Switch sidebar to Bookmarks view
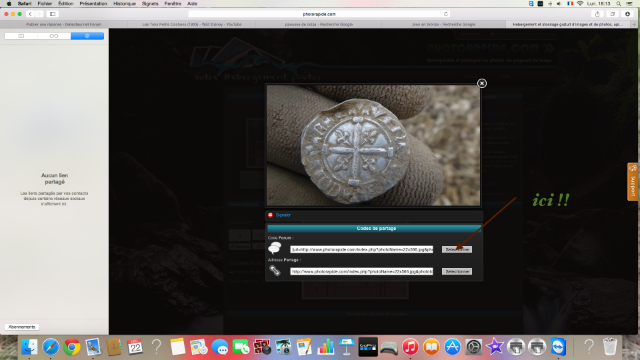 coord(21,36)
